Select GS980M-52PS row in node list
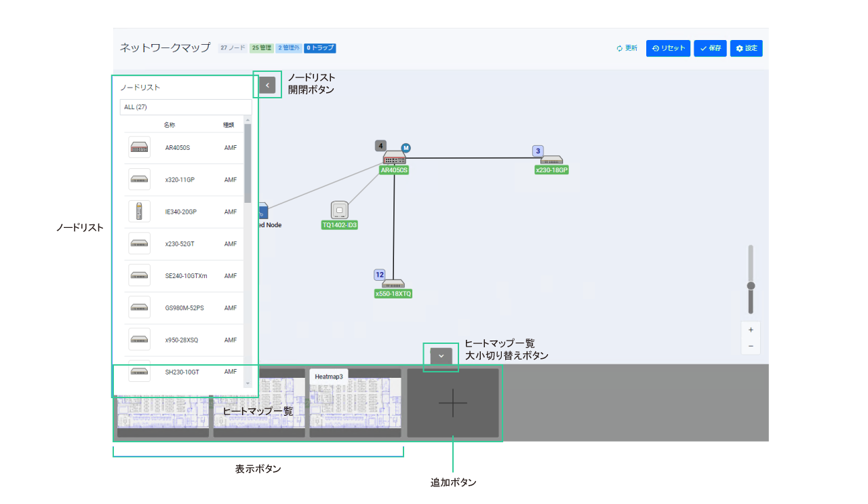 point(184,308)
